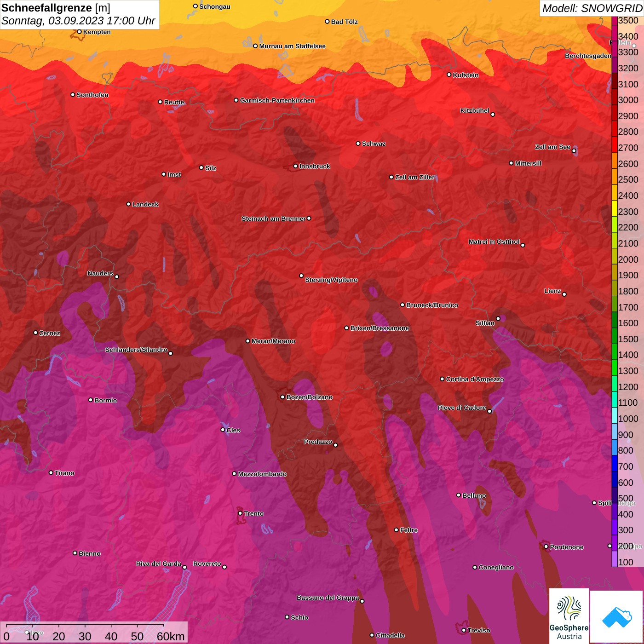Screen dimensions: 644x644
Task: Click the Steinach am Brenner label
Action: pyautogui.click(x=273, y=218)
